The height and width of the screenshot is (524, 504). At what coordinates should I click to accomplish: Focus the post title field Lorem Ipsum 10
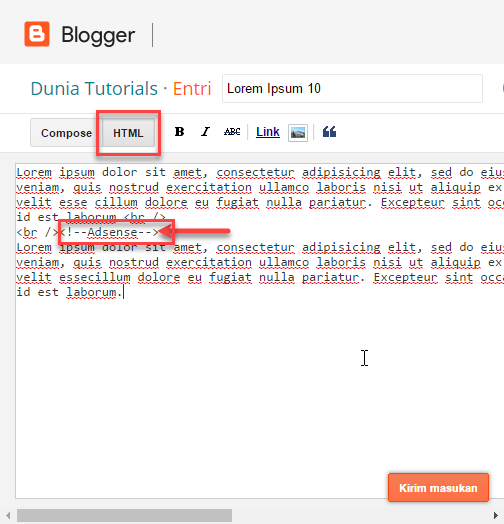pos(352,89)
